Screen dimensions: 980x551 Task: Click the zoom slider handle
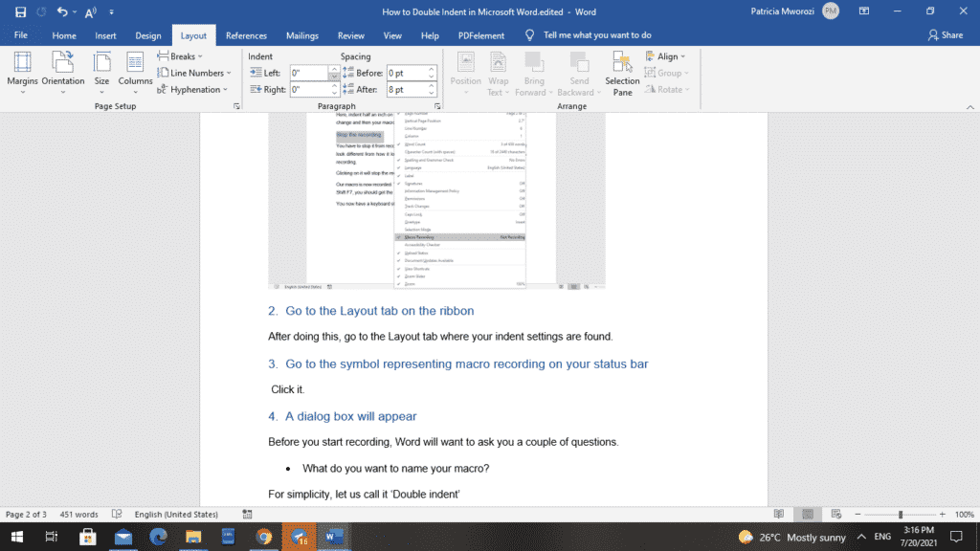coord(901,514)
